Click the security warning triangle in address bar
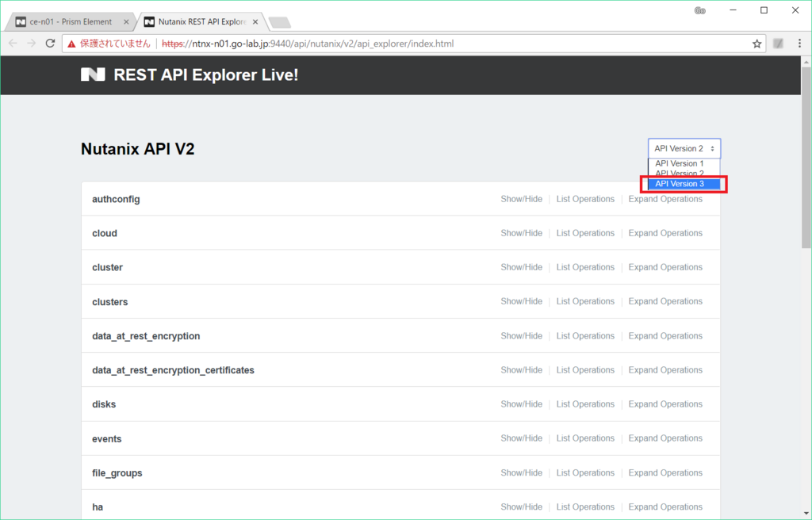 pyautogui.click(x=71, y=43)
